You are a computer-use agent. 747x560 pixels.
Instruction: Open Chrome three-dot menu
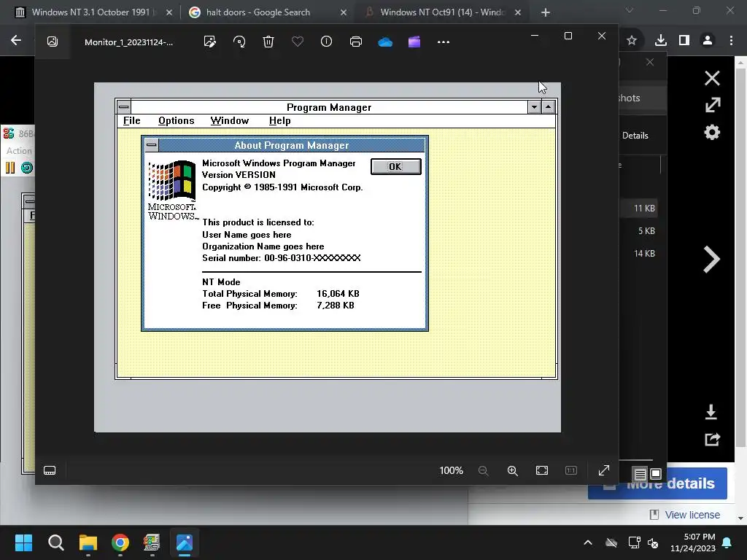tap(731, 41)
